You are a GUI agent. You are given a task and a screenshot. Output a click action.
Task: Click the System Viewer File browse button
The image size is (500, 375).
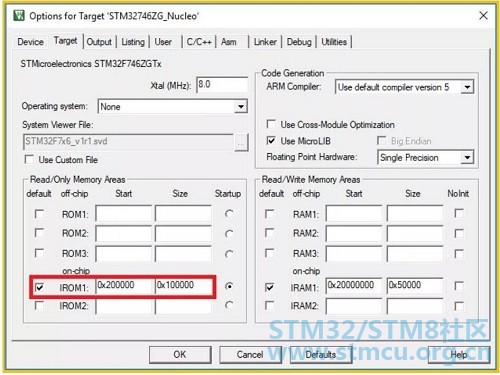[241, 143]
